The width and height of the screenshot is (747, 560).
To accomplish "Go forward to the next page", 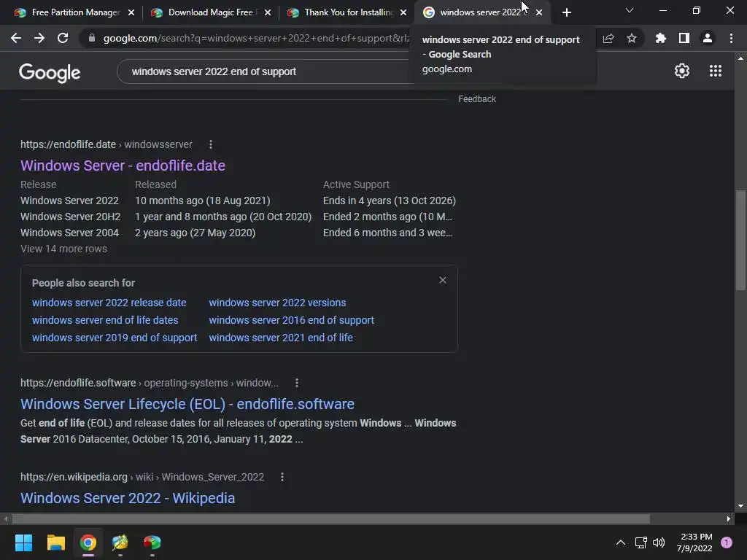I will tap(39, 38).
